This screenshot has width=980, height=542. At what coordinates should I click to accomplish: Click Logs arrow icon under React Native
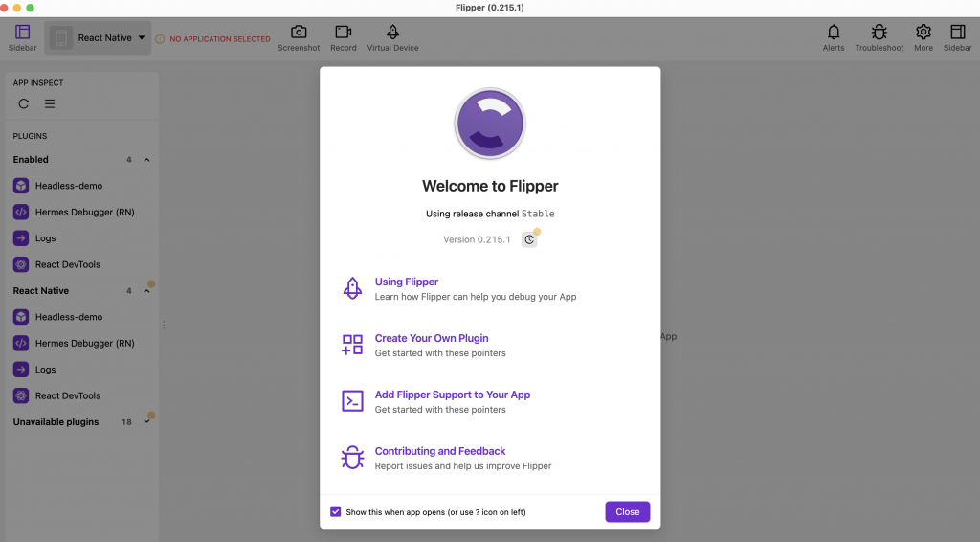(x=21, y=370)
